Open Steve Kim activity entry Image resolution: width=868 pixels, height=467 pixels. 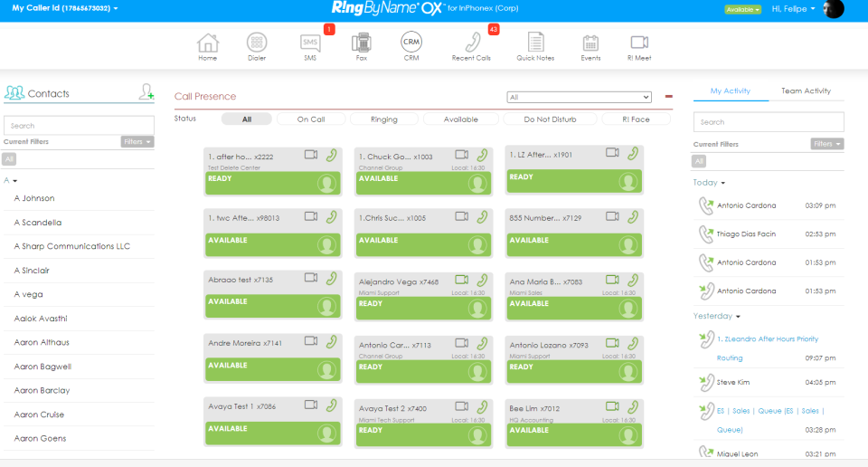click(769, 382)
